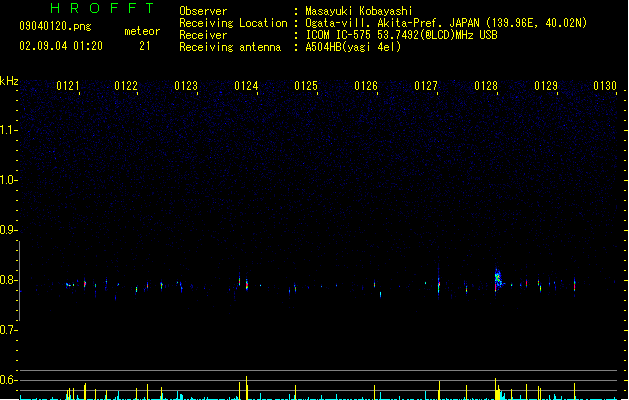629x400 pixels.
Task: Click the 0.6 kHz axis label
Action: tap(8, 380)
